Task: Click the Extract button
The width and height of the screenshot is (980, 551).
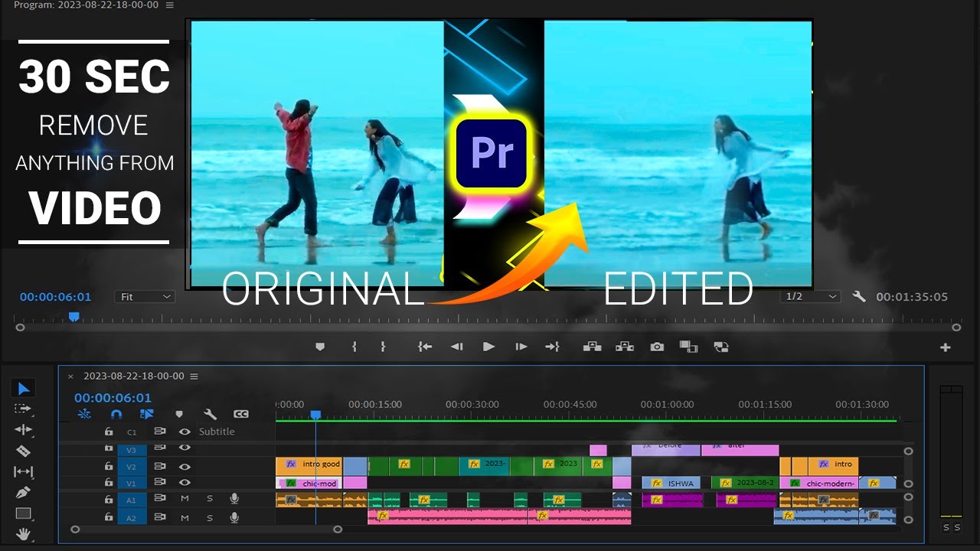Action: coord(625,347)
